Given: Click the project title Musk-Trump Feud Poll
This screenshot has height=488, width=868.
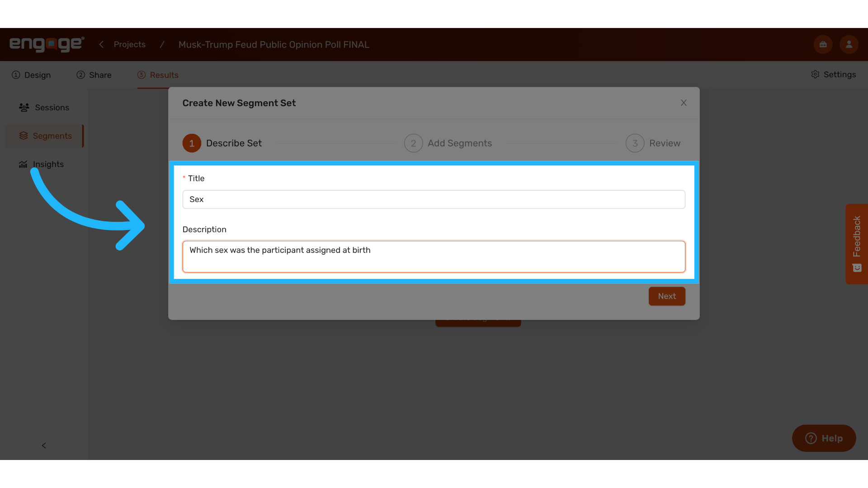Looking at the screenshot, I should pos(274,45).
